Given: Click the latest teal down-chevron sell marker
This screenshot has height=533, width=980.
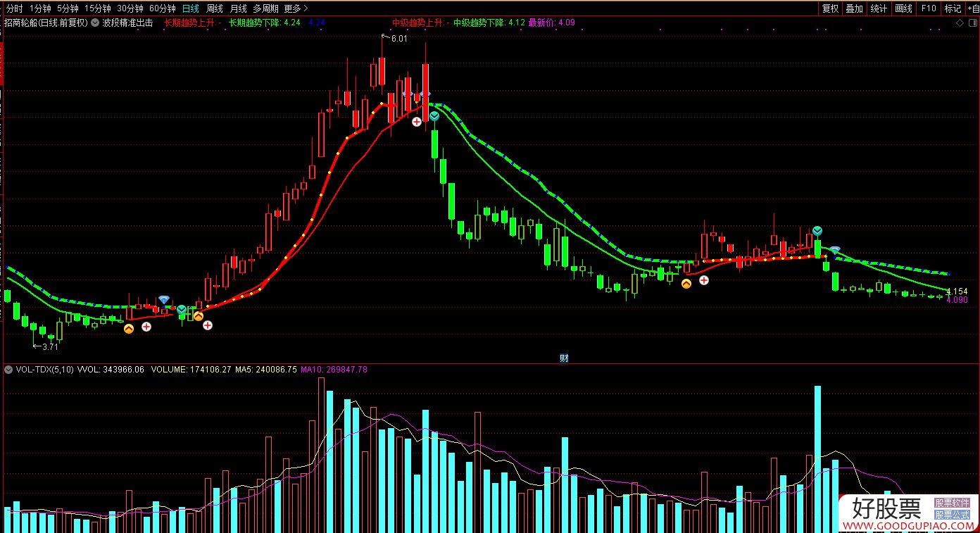Looking at the screenshot, I should pyautogui.click(x=817, y=231).
